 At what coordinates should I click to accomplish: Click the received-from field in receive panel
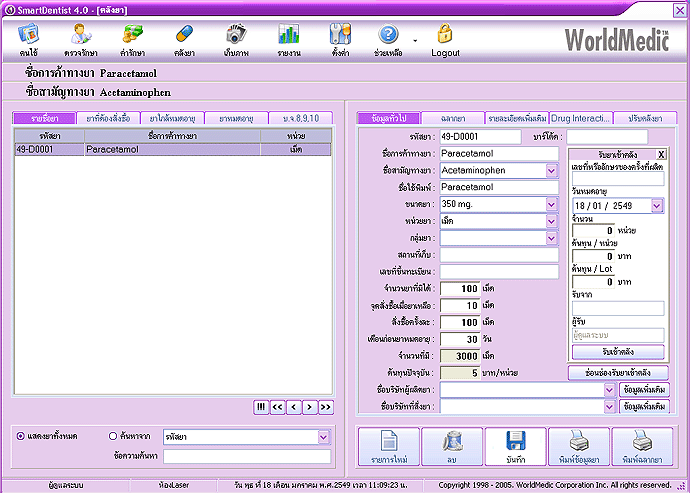pos(618,308)
